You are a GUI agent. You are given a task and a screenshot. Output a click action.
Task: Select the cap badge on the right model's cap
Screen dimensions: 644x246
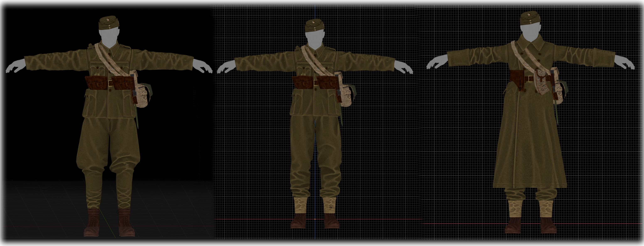tap(529, 15)
